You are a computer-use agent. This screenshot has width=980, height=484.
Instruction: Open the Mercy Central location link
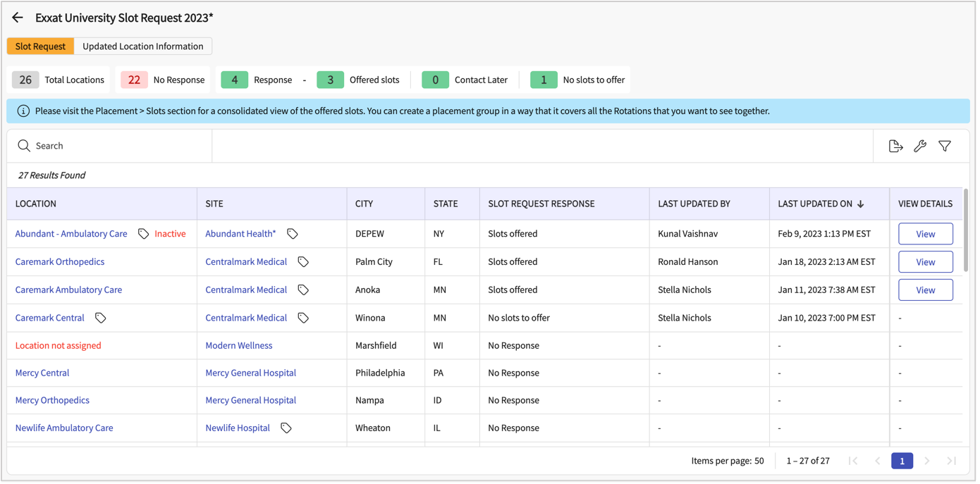42,373
